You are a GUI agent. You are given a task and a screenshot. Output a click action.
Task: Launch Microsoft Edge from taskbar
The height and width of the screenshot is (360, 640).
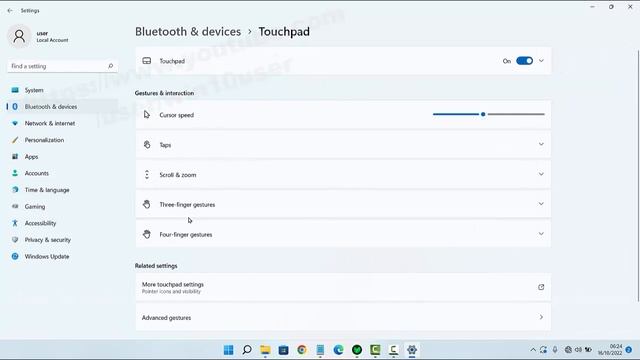pos(338,350)
